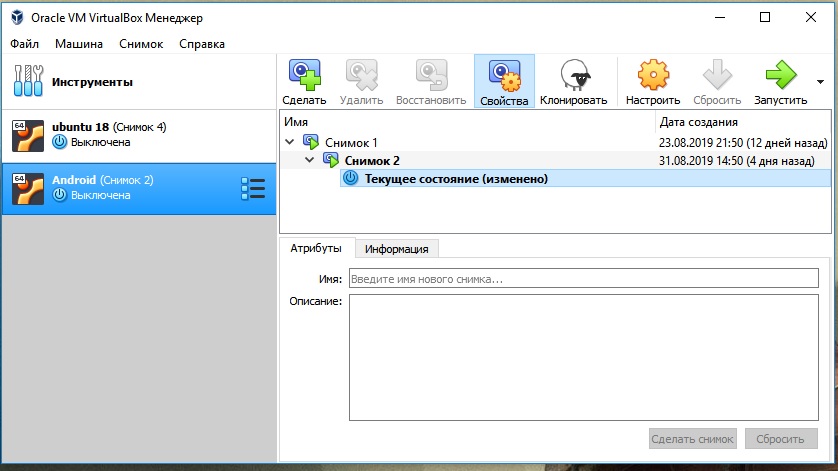Maximize the VirtualBox window
This screenshot has width=838, height=471.
[x=765, y=18]
